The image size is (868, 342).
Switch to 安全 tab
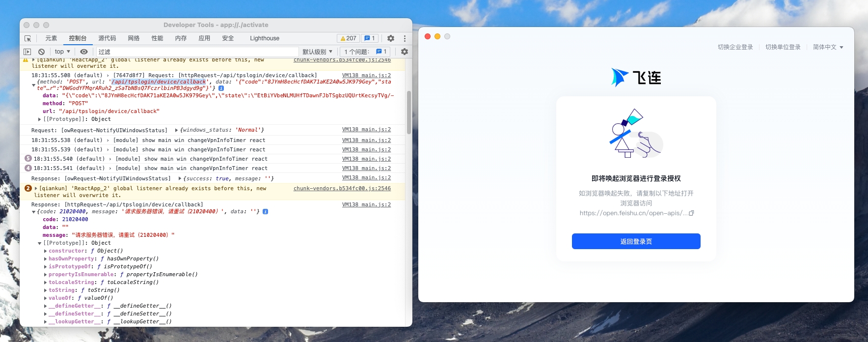(x=228, y=38)
